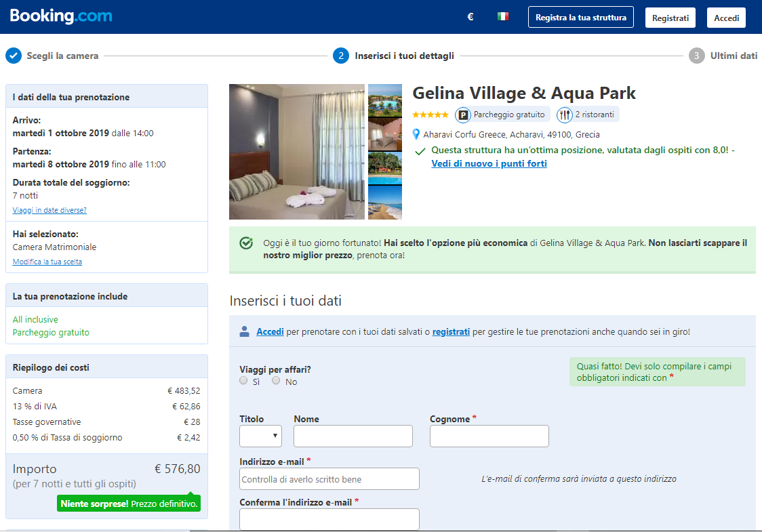Click the € 483,52 camera price

tap(184, 391)
